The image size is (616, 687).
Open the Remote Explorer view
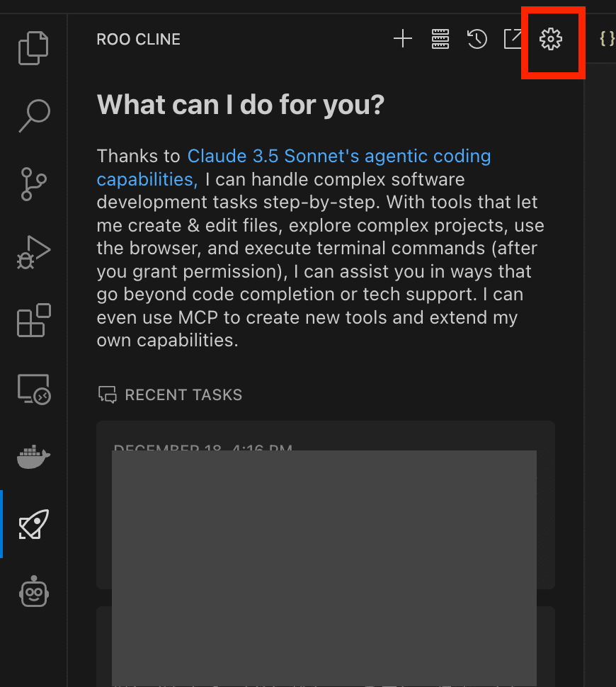tap(33, 389)
